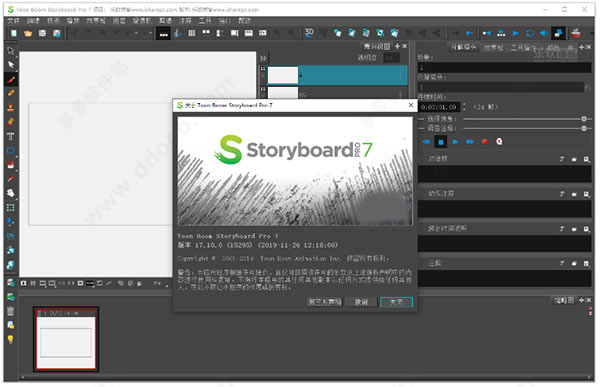Select the blue highlighted layer thumbnail

[283, 75]
